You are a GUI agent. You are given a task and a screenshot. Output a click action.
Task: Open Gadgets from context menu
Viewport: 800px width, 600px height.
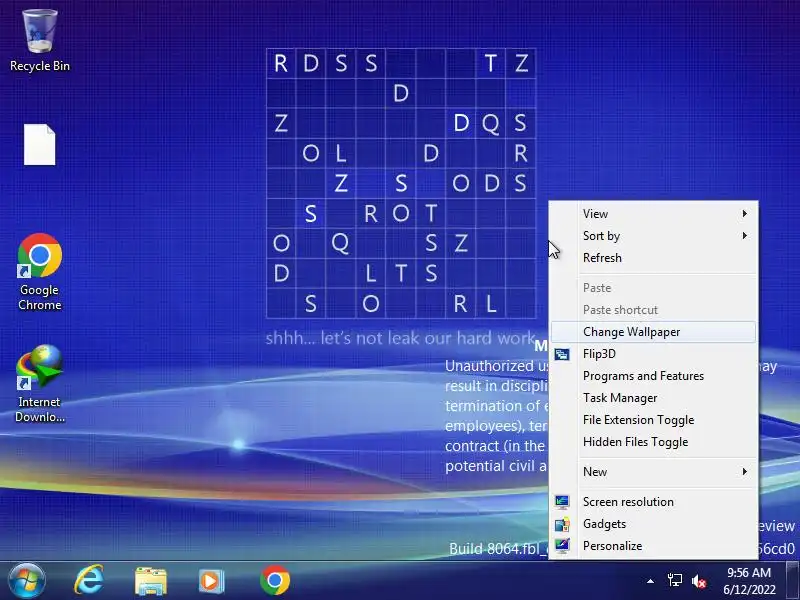[654, 523]
